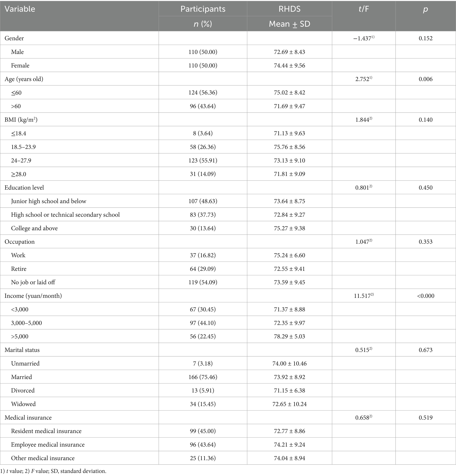This screenshot has width=456, height=476.
Task: Click the p value <0.000 cell
Action: click(426, 296)
